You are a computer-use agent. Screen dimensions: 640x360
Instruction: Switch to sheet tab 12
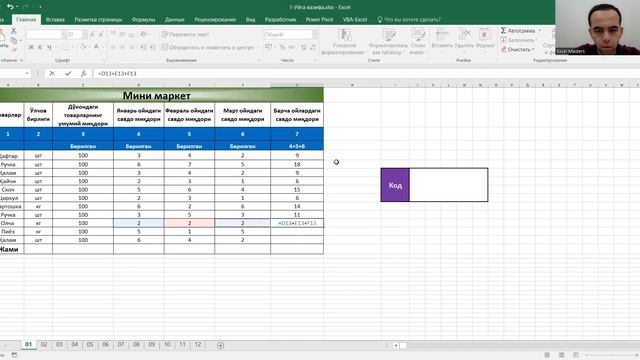point(198,344)
